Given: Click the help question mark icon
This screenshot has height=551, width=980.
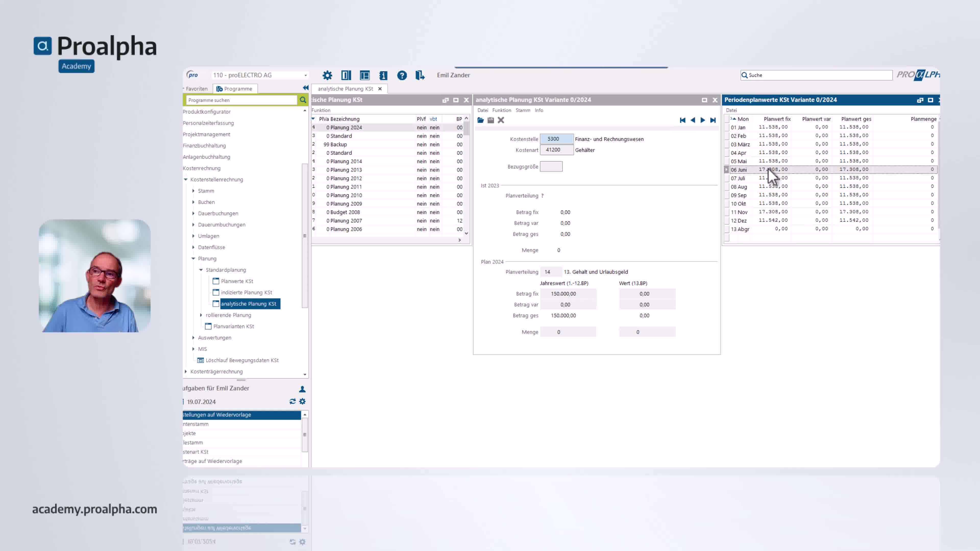Looking at the screenshot, I should pyautogui.click(x=402, y=75).
